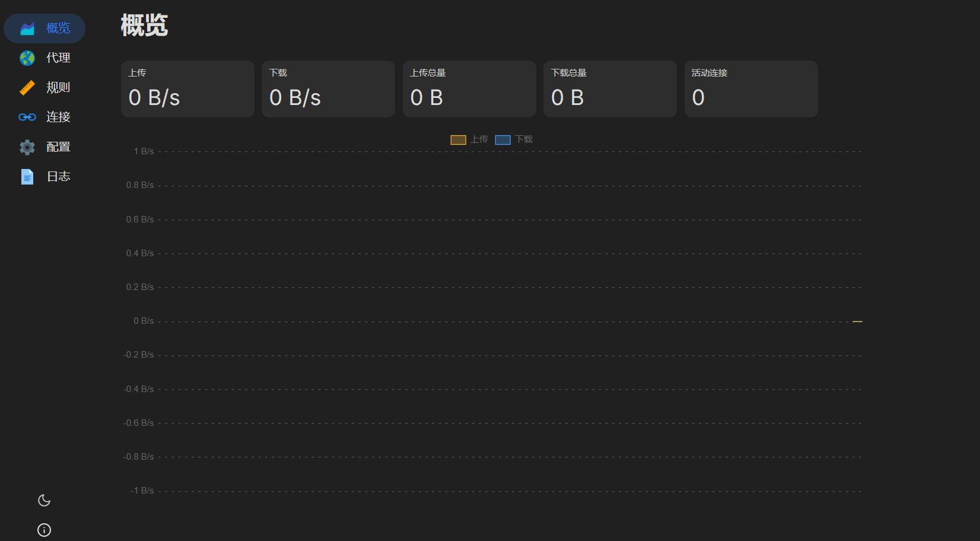
Task: Switch to the 规则 page
Action: pyautogui.click(x=58, y=88)
